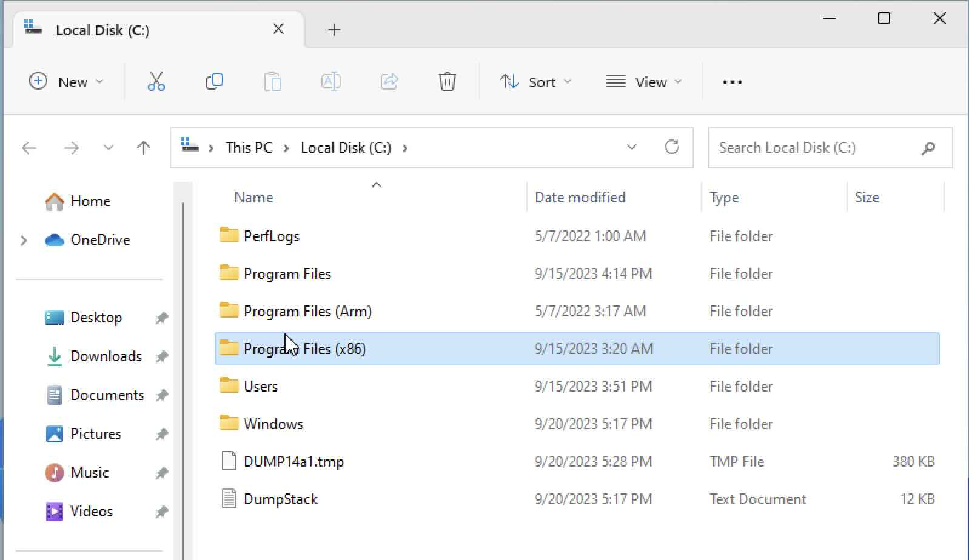Image resolution: width=969 pixels, height=560 pixels.
Task: Click the TMP File type cell
Action: coord(737,461)
